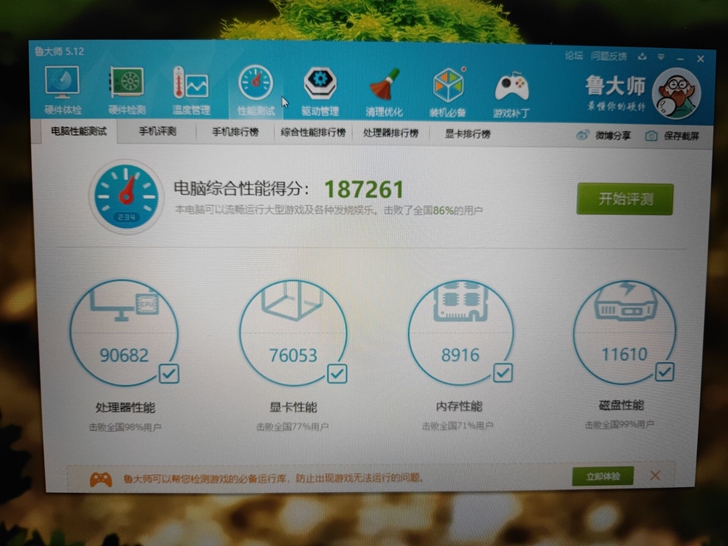Click the 磁盘性能 disk drive icon
This screenshot has width=728, height=546.
click(x=625, y=300)
